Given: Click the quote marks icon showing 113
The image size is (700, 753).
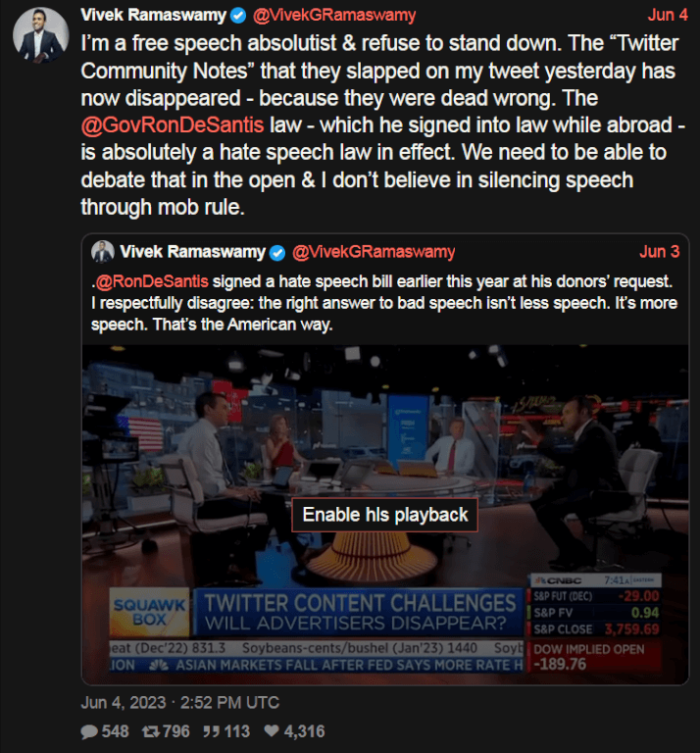Looking at the screenshot, I should pos(211,731).
